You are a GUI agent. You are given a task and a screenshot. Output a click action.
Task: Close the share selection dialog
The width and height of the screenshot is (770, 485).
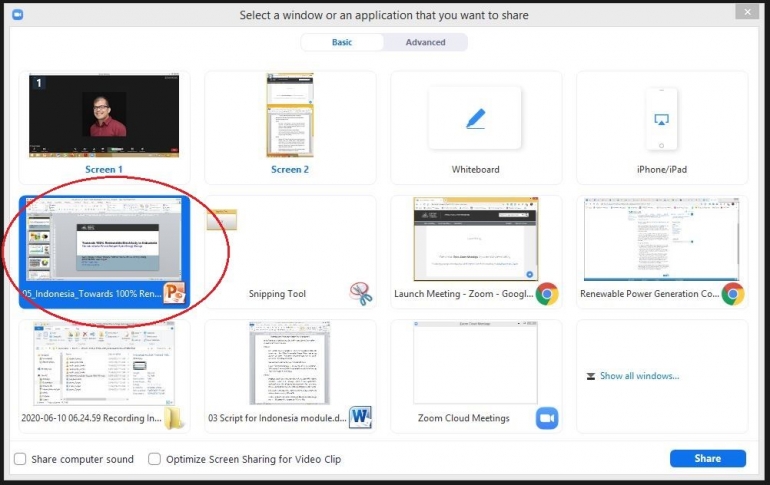(747, 12)
